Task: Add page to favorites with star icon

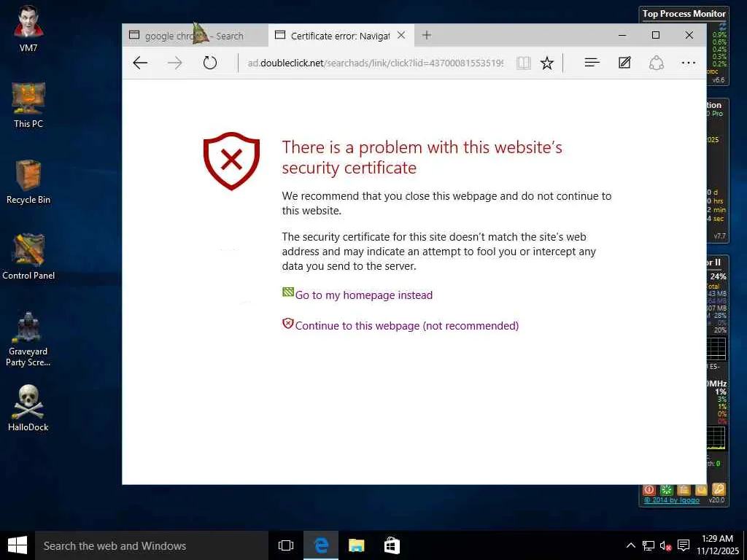Action: [547, 63]
